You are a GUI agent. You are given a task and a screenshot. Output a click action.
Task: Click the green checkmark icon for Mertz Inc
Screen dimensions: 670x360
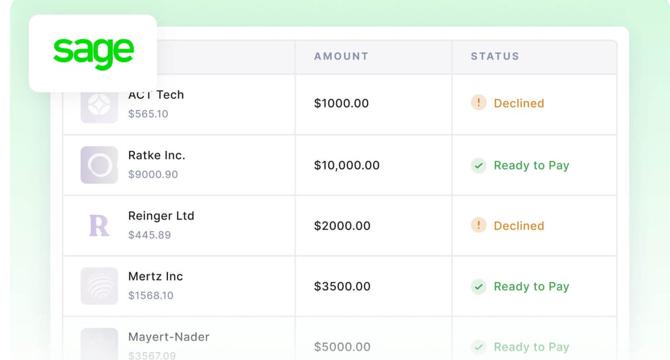(479, 286)
